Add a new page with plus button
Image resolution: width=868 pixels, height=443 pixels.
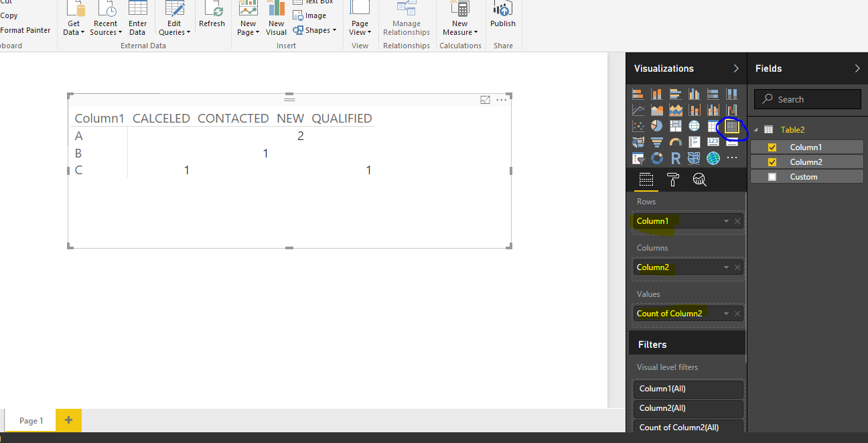(68, 420)
